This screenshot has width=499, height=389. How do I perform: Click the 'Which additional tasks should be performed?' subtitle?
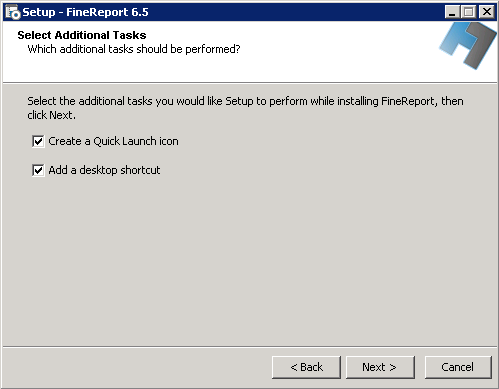pos(134,49)
